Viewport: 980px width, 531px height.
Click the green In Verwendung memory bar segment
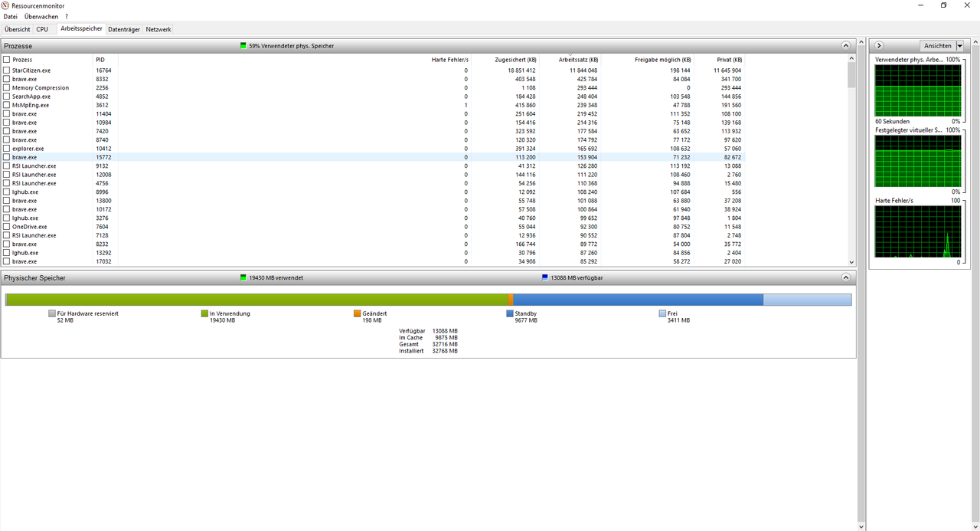[257, 300]
